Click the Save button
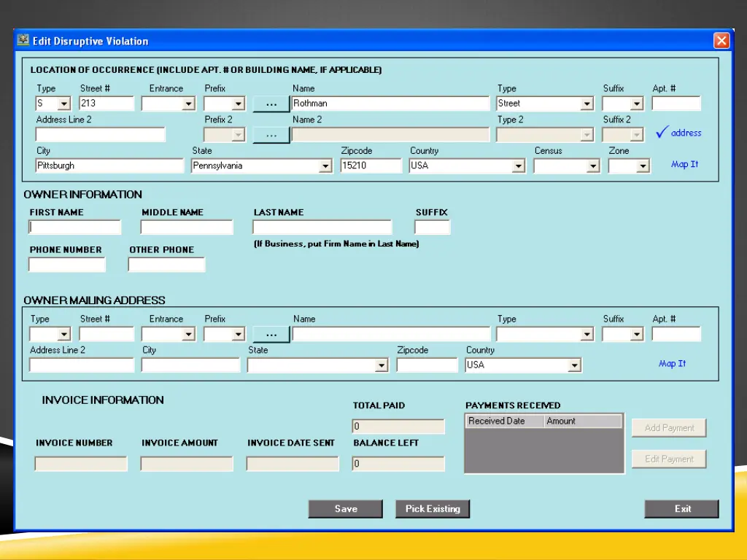Viewport: 747px width, 560px height. coord(345,509)
